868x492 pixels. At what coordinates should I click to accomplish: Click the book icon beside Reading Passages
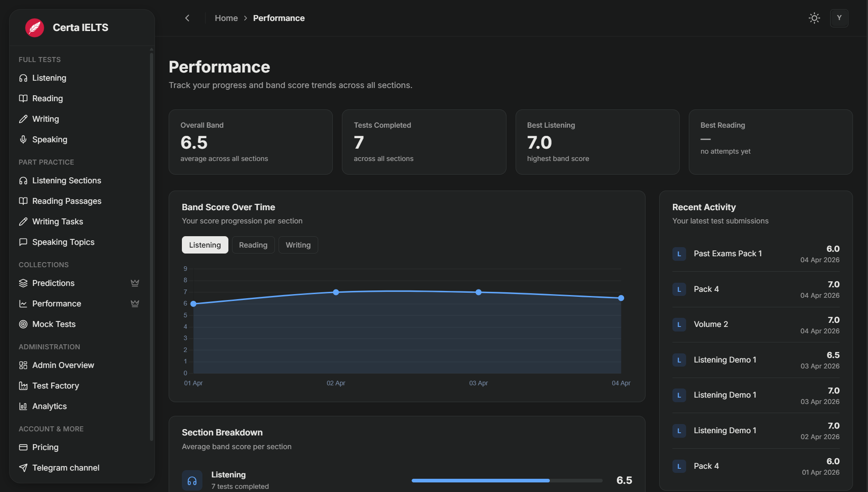click(x=23, y=201)
